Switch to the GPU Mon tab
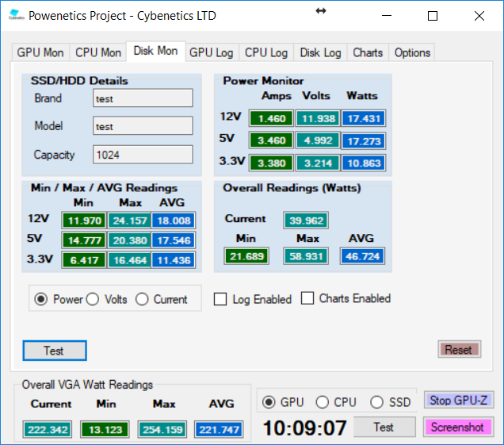 (x=40, y=52)
